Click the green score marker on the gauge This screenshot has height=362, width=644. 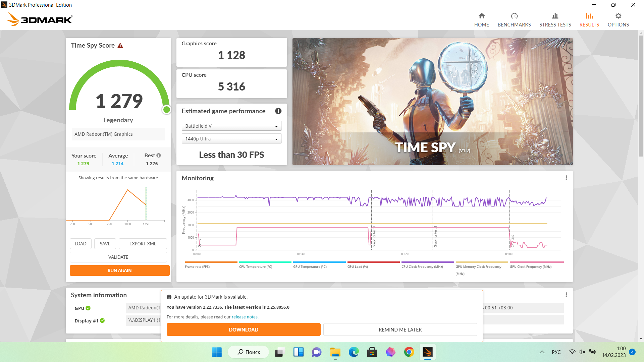(167, 110)
